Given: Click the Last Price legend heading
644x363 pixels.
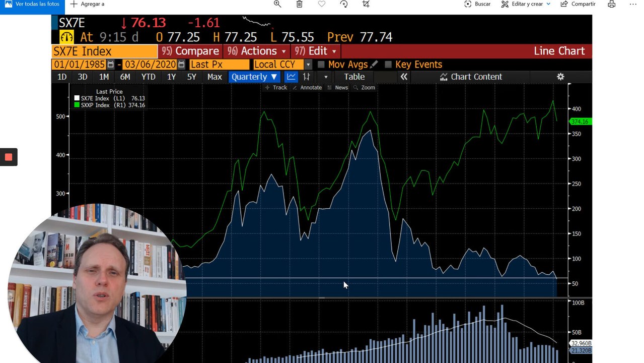Looking at the screenshot, I should [109, 92].
